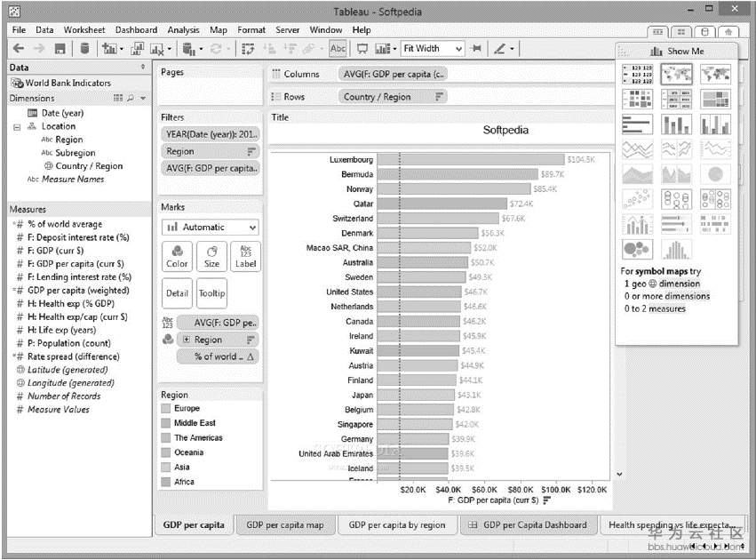
Task: Click the Dimensions search magnifier icon
Action: (131, 98)
